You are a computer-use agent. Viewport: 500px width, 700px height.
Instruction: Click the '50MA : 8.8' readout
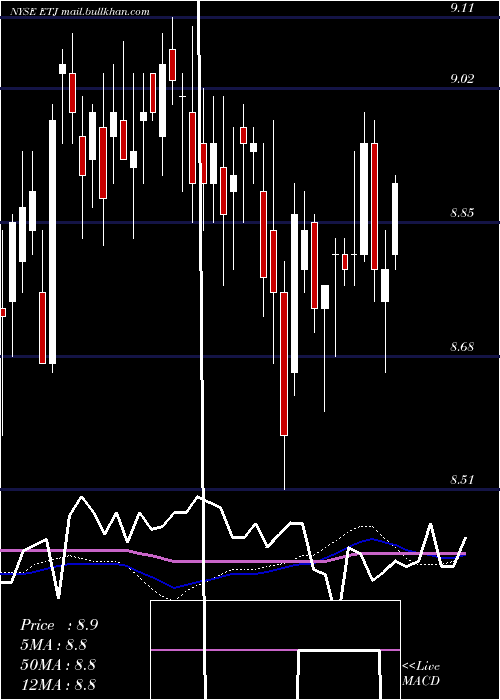click(58, 665)
